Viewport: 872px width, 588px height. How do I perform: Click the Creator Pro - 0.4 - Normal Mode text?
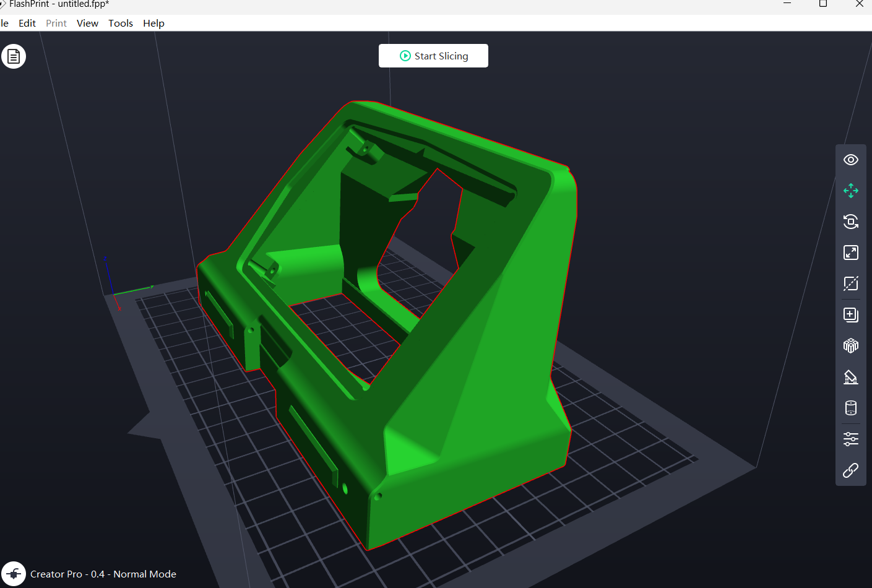tap(103, 574)
